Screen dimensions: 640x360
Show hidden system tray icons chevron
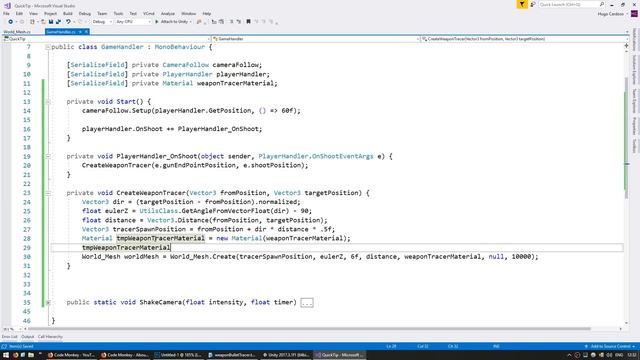(x=569, y=355)
